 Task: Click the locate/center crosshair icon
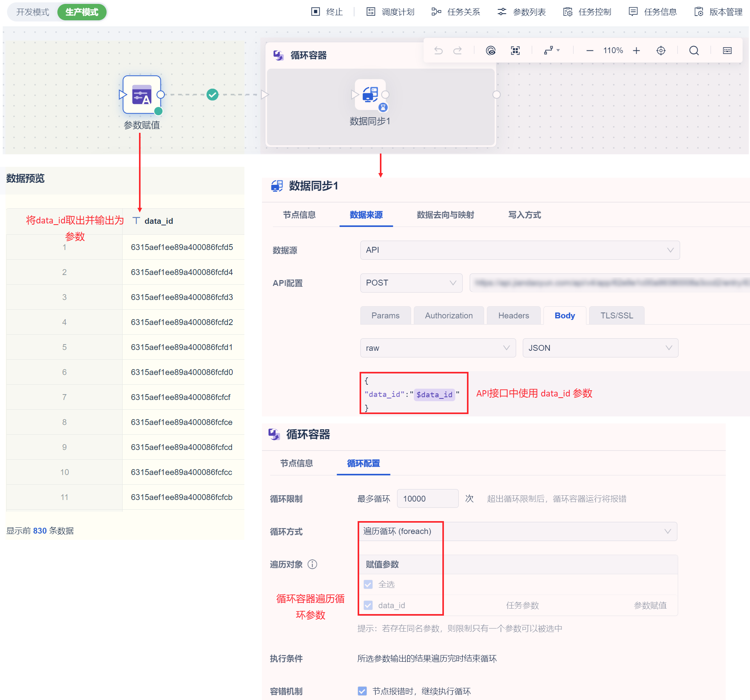661,51
